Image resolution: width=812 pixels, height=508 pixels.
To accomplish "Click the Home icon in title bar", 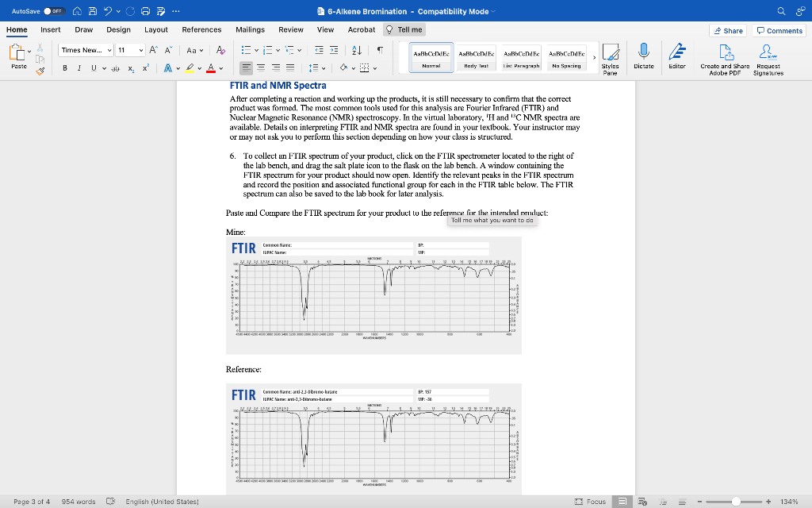I will pyautogui.click(x=77, y=11).
